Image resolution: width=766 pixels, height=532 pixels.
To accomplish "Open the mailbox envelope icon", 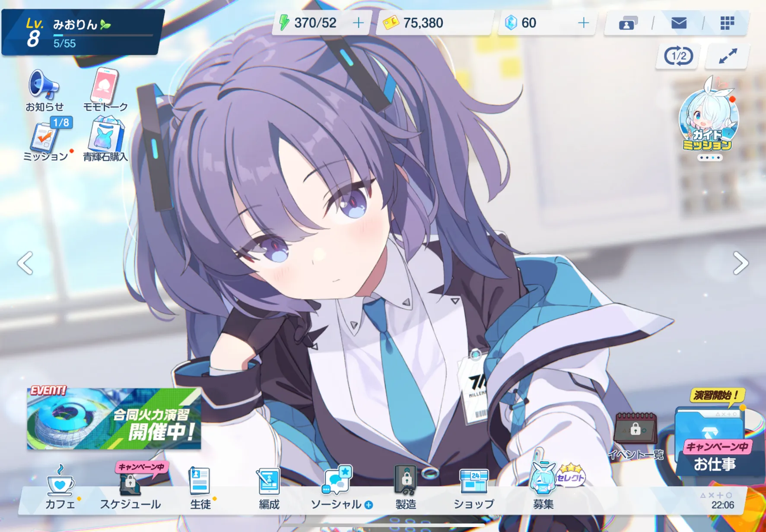I will 679,22.
